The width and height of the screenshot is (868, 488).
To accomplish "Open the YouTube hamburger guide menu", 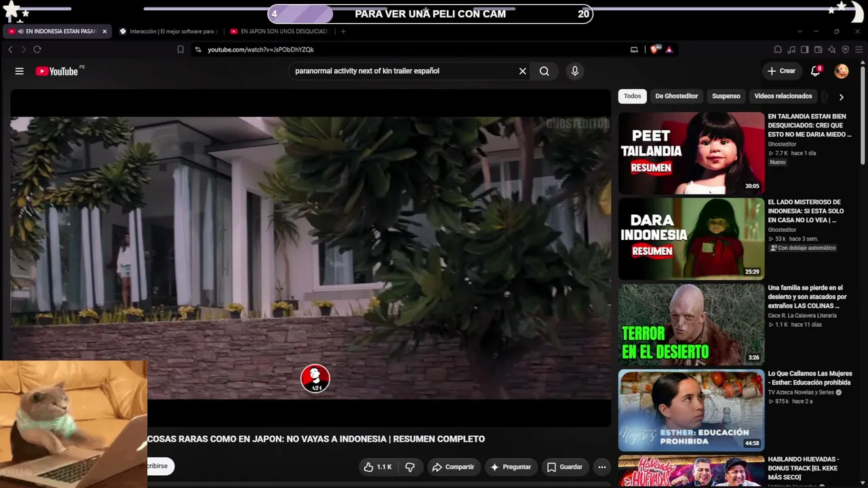I will coord(19,71).
